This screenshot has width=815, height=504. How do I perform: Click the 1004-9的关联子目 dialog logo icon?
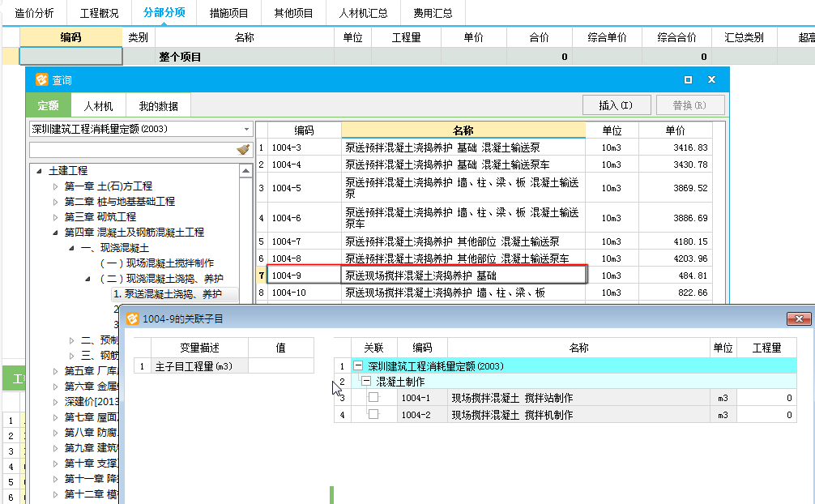tap(133, 318)
